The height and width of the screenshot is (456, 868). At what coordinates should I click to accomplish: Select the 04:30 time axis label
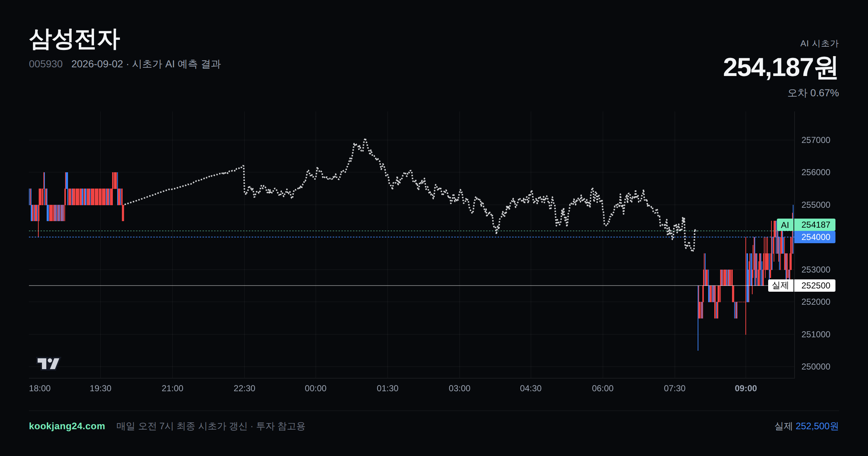click(531, 388)
